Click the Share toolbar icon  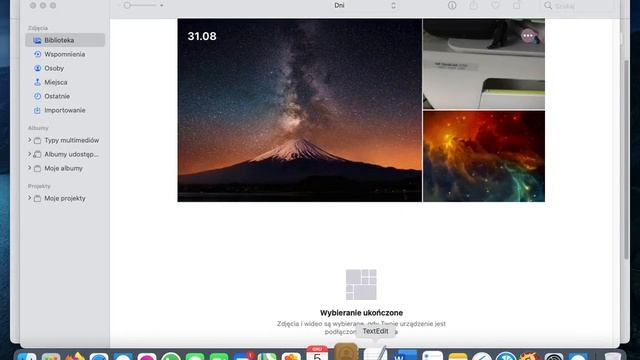(473, 5)
